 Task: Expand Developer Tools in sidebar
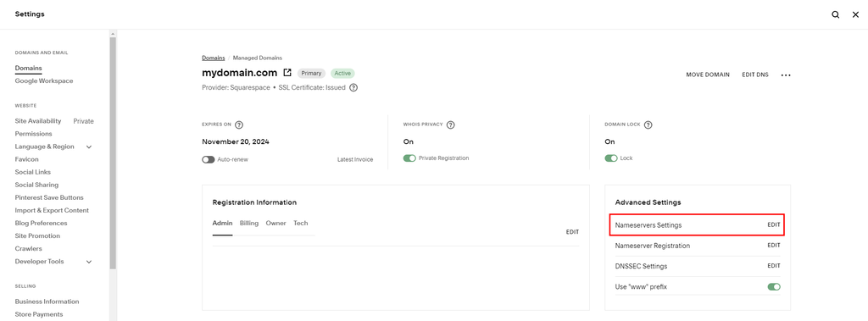point(88,262)
